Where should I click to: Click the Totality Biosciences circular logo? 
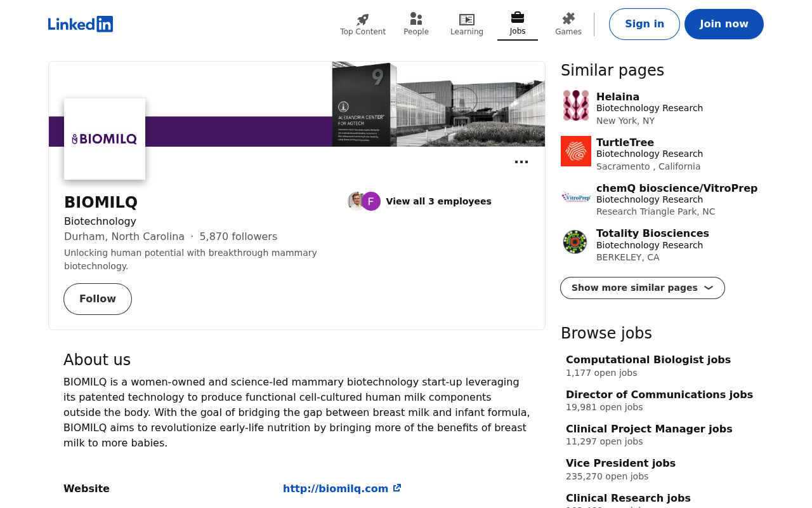pos(576,242)
